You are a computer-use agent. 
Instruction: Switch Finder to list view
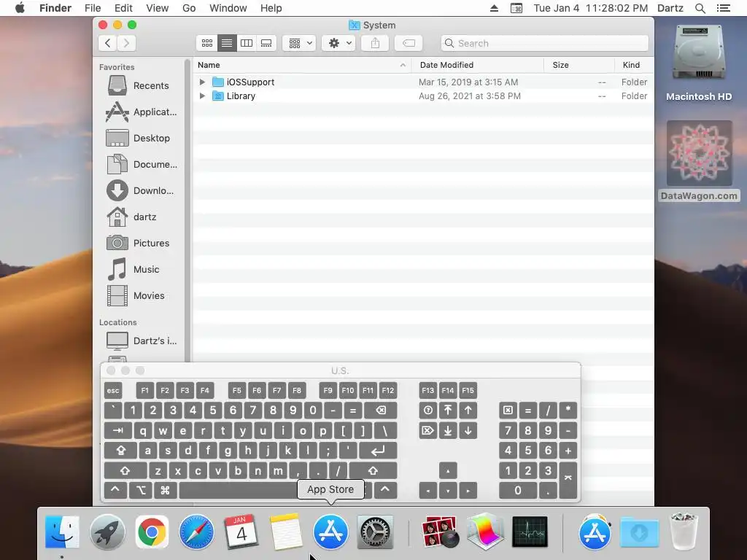227,43
